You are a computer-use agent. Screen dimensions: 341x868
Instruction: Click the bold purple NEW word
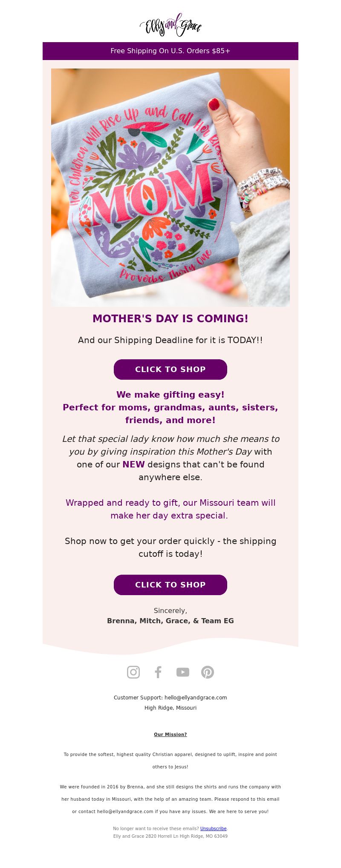point(133,464)
